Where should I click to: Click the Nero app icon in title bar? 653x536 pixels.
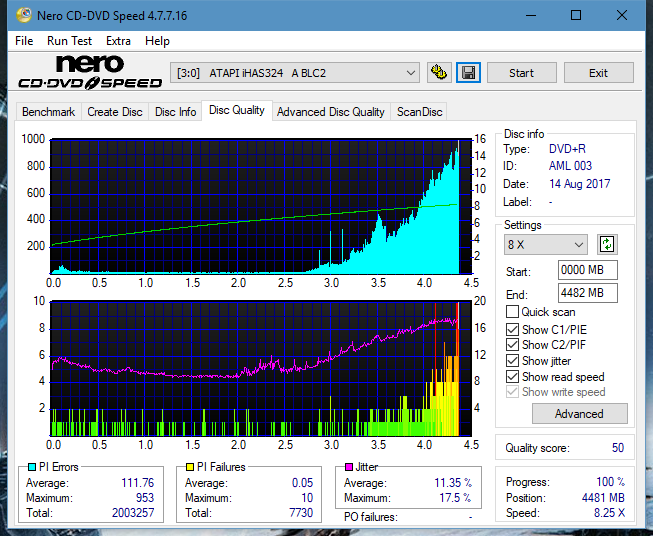click(24, 15)
